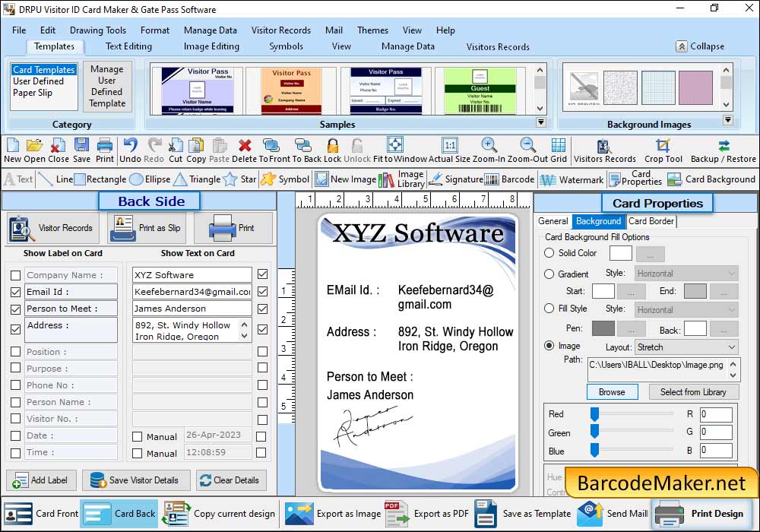Select the Gradient fill radio button
The image size is (760, 532).
pos(549,274)
